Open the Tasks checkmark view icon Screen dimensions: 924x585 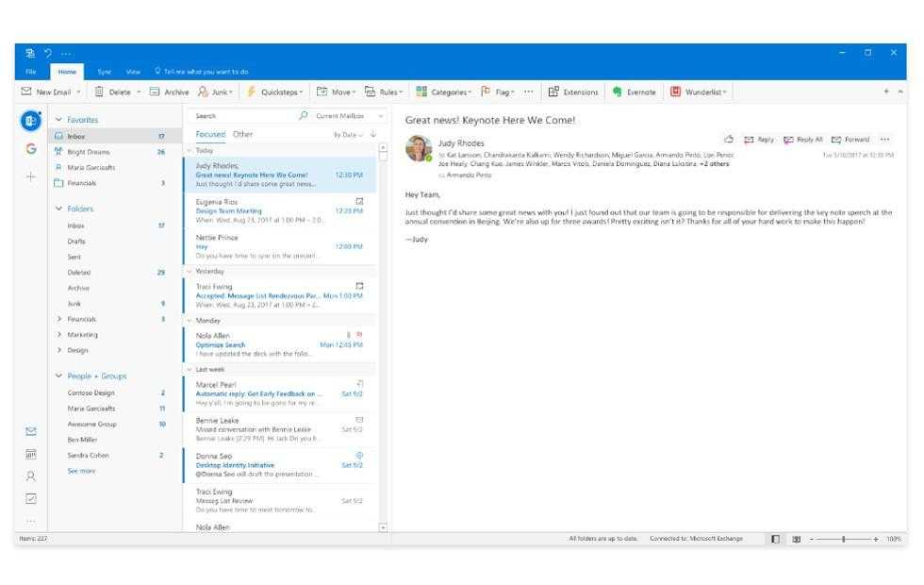31,498
